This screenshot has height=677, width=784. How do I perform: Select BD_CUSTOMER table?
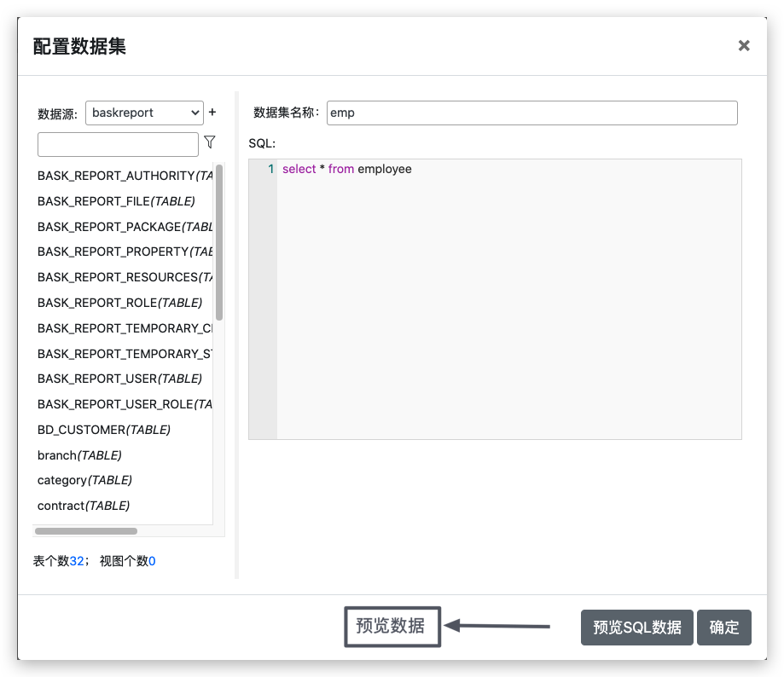[x=104, y=430]
